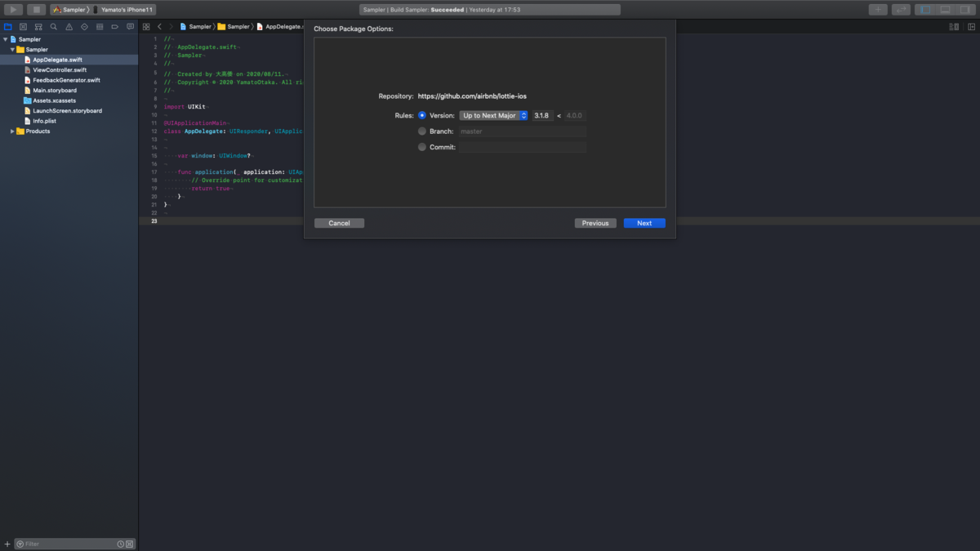980x551 pixels.
Task: Show only source-controlled files with the filter
Action: 129,544
